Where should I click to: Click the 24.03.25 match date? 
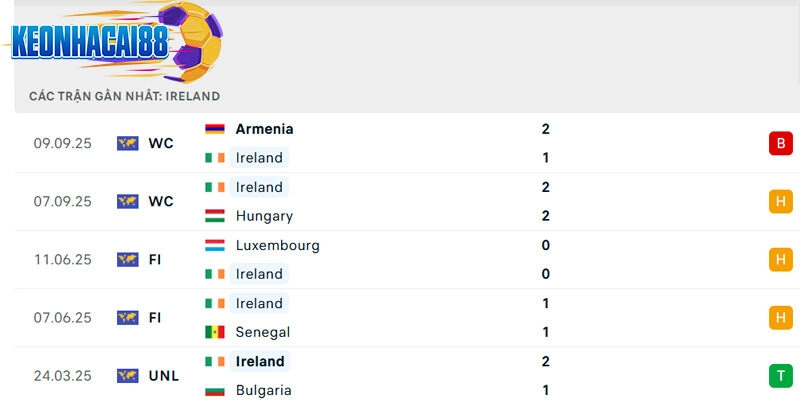point(62,376)
